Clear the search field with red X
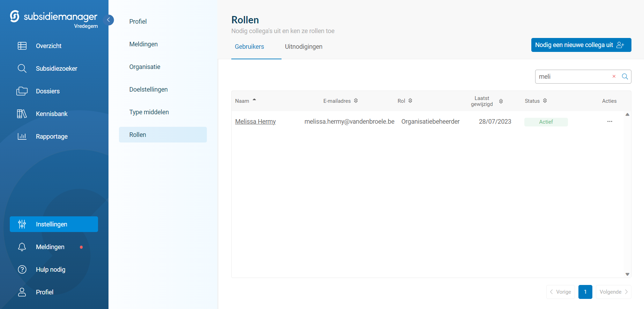 tap(614, 77)
